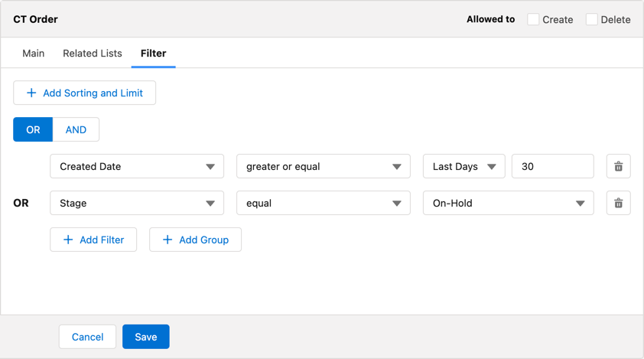Open the Created Date field dropdown
This screenshot has height=359, width=644.
pyautogui.click(x=137, y=166)
